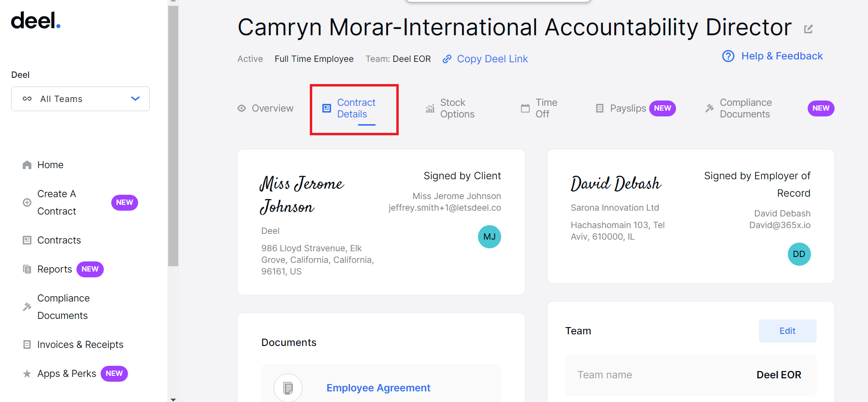Screen dimensions: 868x402
Task: Click the eye icon on Overview tab
Action: tap(242, 108)
